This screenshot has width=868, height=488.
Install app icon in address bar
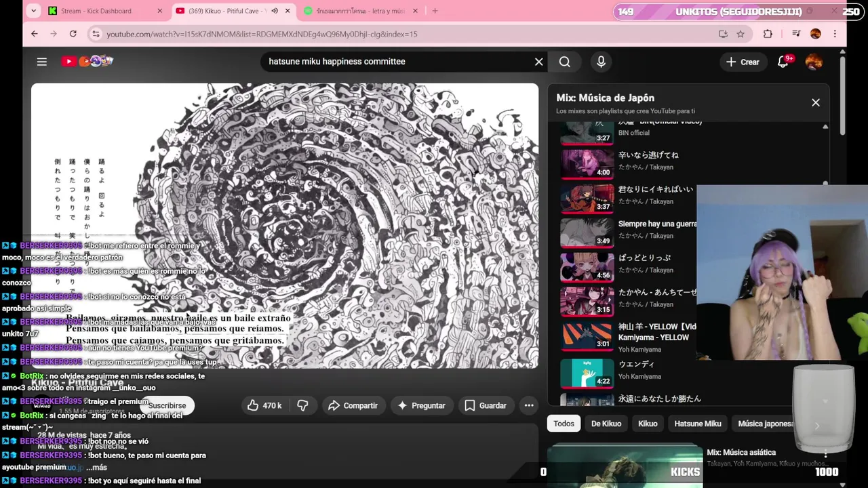tap(723, 34)
